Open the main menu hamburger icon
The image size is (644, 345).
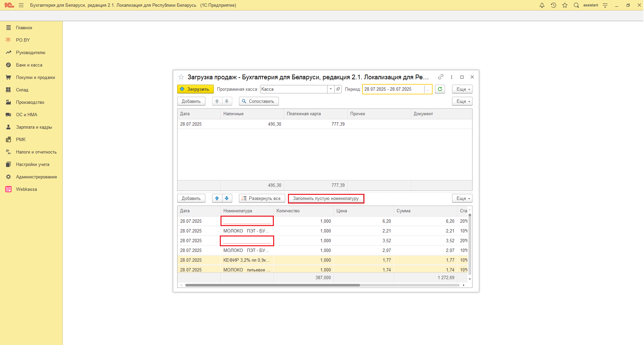click(21, 5)
